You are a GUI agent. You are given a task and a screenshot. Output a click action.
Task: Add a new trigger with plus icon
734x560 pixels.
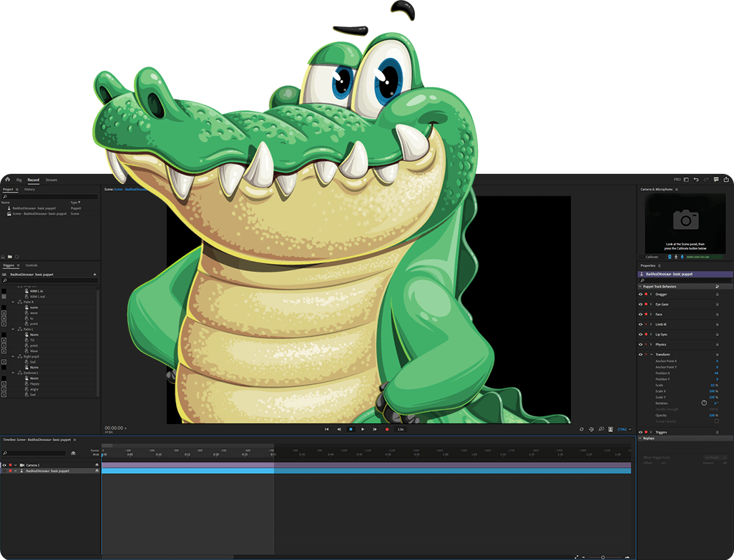(94, 274)
